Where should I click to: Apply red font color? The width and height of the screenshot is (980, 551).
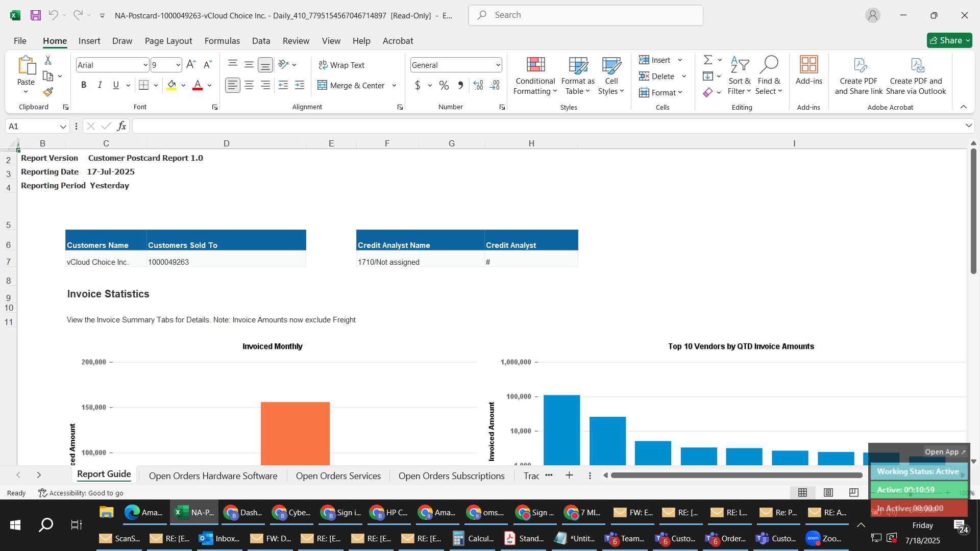pyautogui.click(x=198, y=86)
